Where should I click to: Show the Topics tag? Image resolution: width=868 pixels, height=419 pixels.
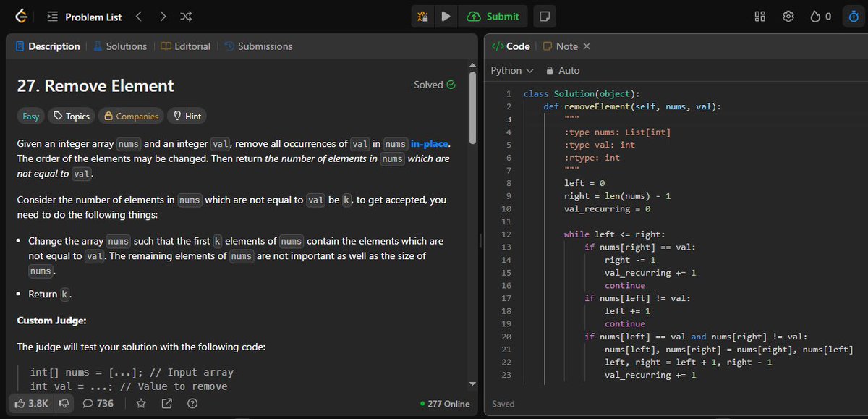71,116
